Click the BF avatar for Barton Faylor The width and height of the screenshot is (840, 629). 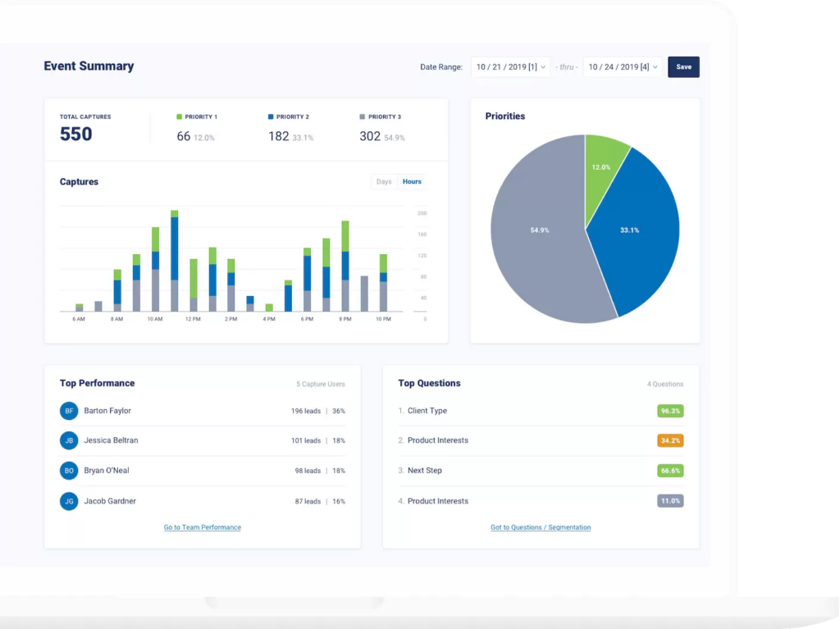(69, 411)
